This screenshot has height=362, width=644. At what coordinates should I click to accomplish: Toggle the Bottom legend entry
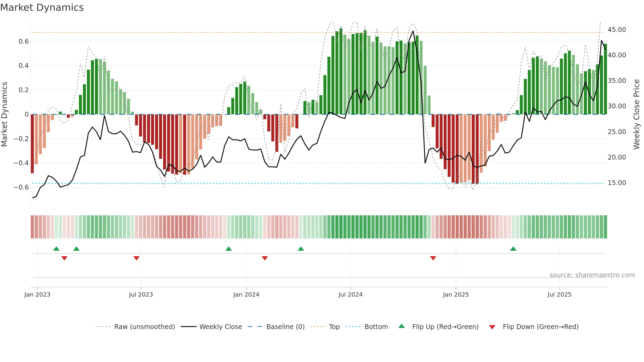tap(367, 327)
